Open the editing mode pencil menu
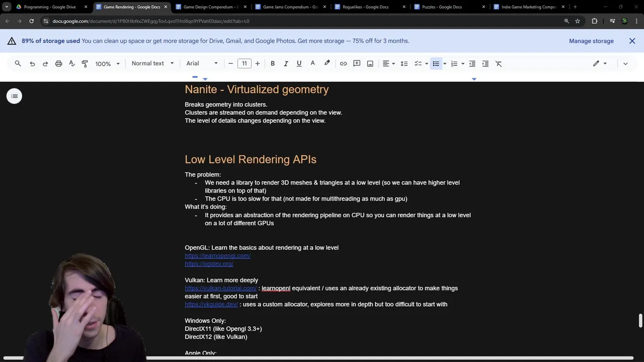The width and height of the screenshot is (644, 362). pyautogui.click(x=600, y=63)
